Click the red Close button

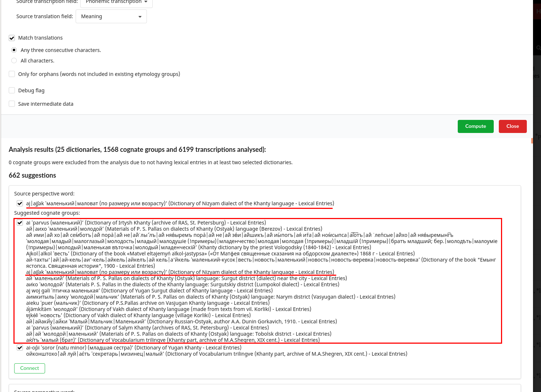pyautogui.click(x=513, y=126)
